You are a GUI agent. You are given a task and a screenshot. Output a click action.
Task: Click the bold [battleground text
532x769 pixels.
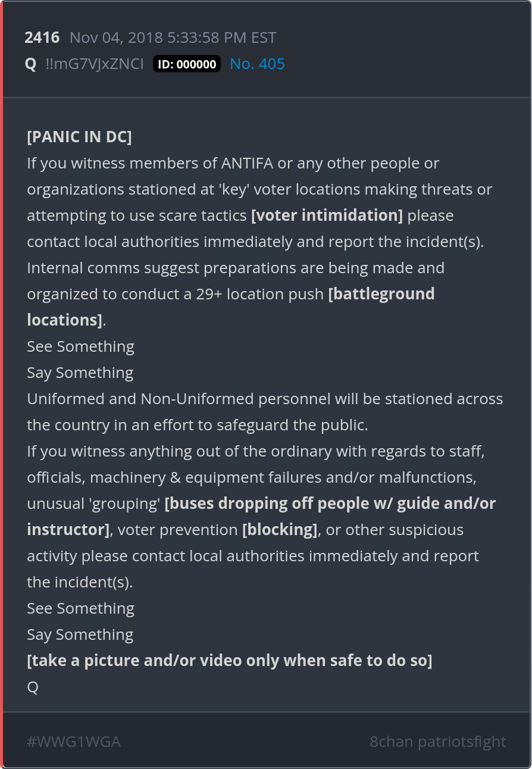381,294
